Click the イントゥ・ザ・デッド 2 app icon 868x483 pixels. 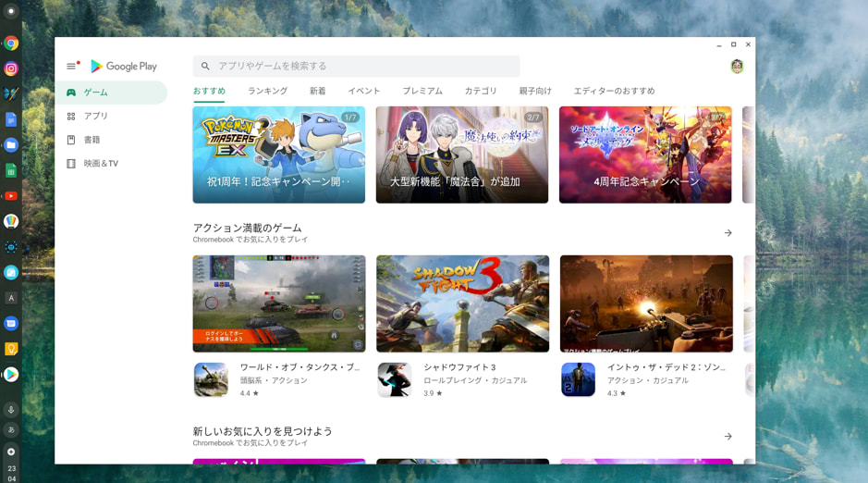(x=578, y=379)
